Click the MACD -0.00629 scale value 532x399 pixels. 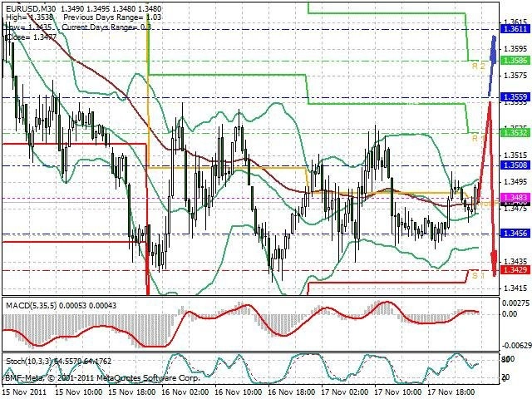[516, 346]
